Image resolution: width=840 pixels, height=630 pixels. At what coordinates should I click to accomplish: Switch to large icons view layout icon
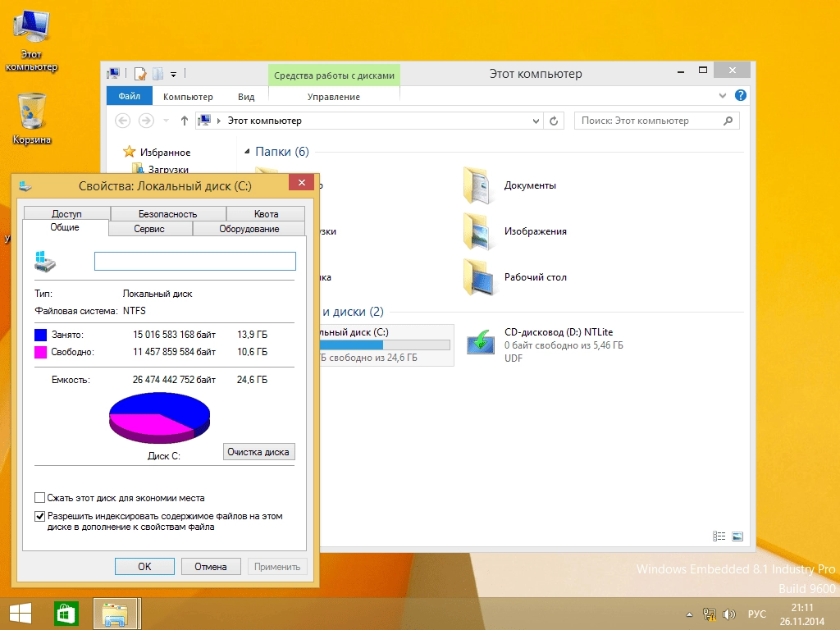[x=737, y=536]
